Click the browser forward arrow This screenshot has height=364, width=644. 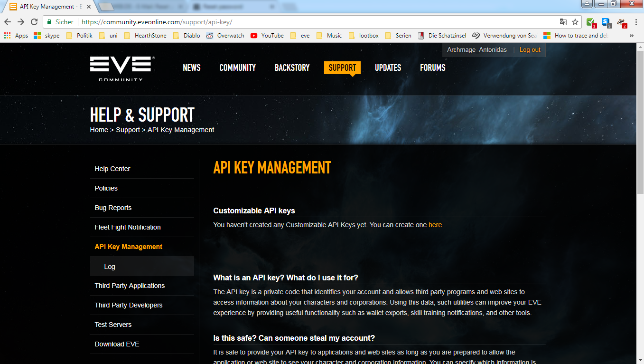21,22
